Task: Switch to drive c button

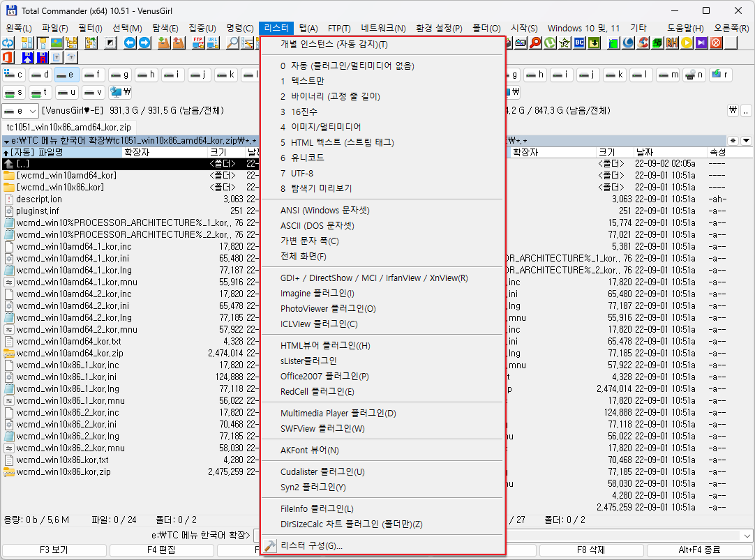Action: 13,75
